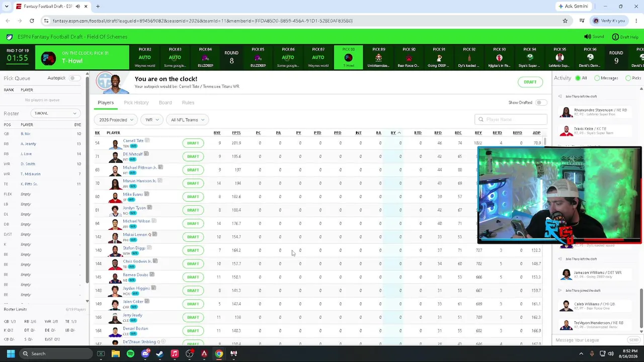Click the Pick 82 AUTO slot in draft order
The height and width of the screenshot is (362, 644).
(145, 58)
